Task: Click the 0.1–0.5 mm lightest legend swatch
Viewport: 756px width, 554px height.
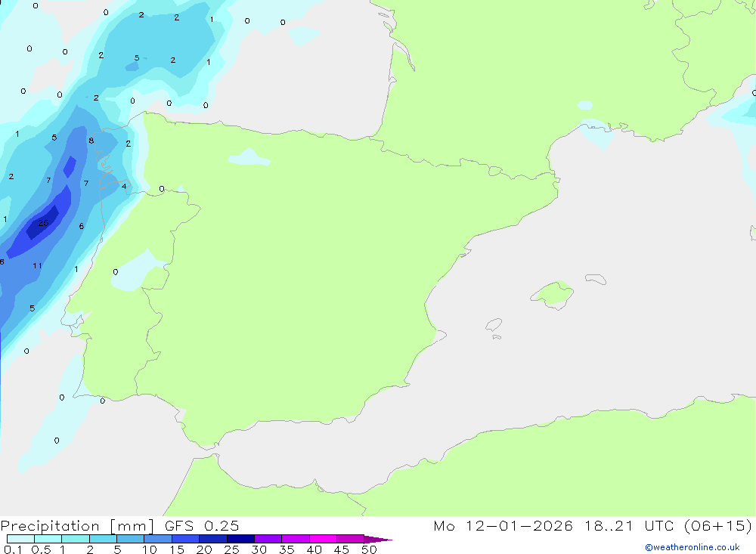Action: point(20,539)
